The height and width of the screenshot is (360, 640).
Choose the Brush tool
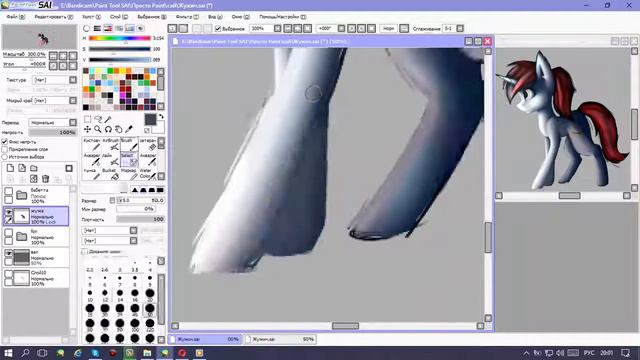pyautogui.click(x=129, y=144)
